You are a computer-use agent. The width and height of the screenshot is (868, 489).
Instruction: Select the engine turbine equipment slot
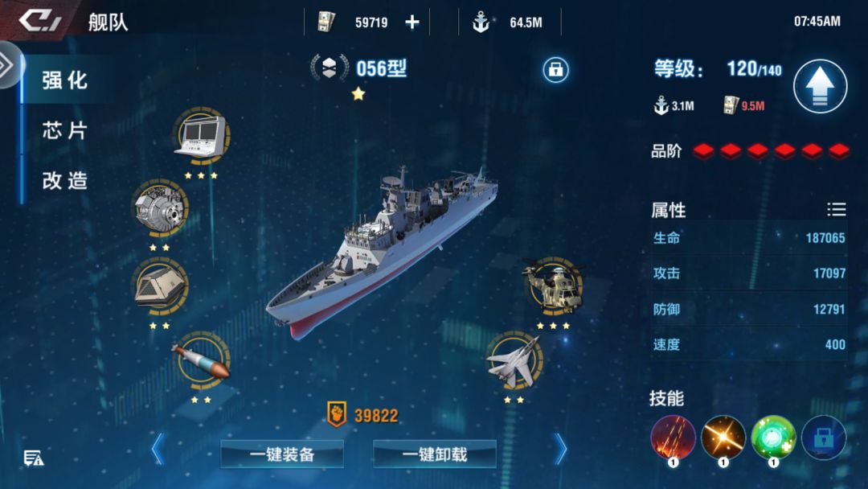tap(160, 208)
